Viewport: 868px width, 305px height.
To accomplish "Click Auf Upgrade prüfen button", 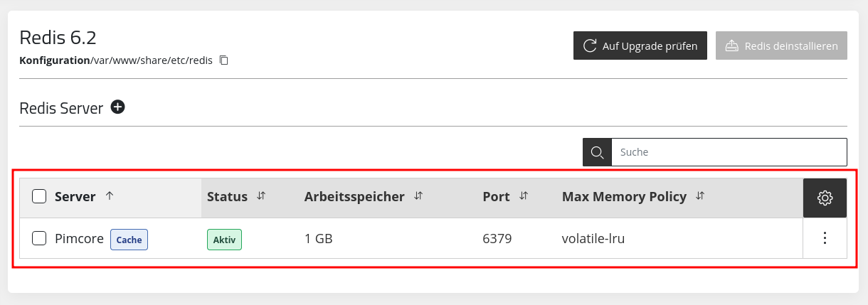I will [x=640, y=46].
